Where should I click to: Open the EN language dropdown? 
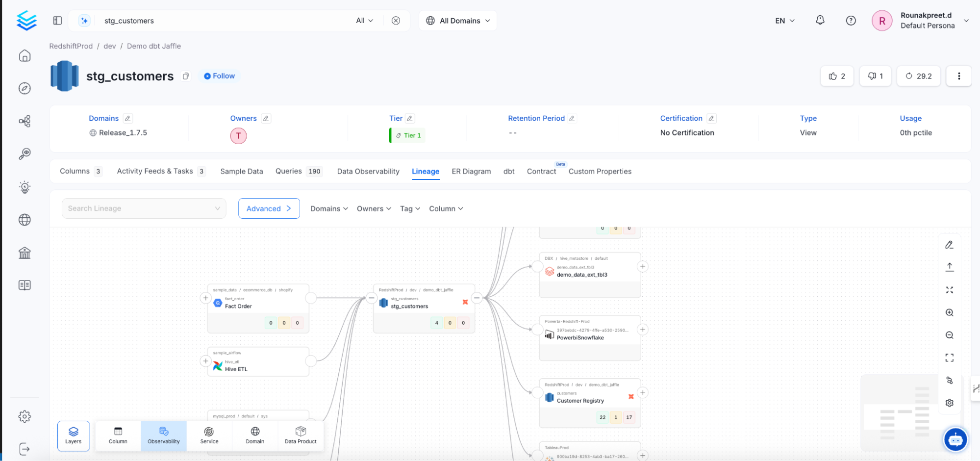[x=784, y=21]
